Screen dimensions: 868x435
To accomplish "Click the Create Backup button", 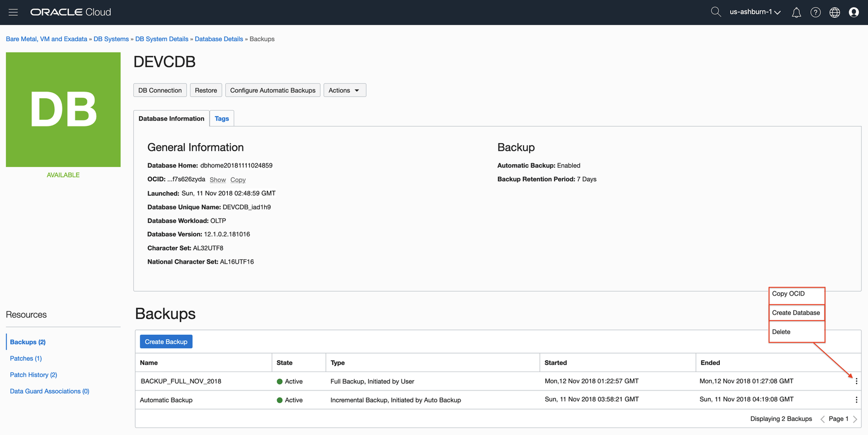I will (166, 342).
